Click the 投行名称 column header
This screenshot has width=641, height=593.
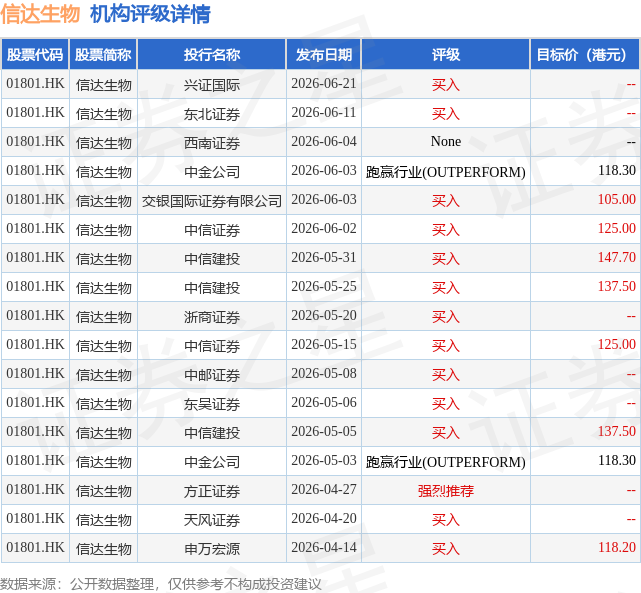[212, 54]
